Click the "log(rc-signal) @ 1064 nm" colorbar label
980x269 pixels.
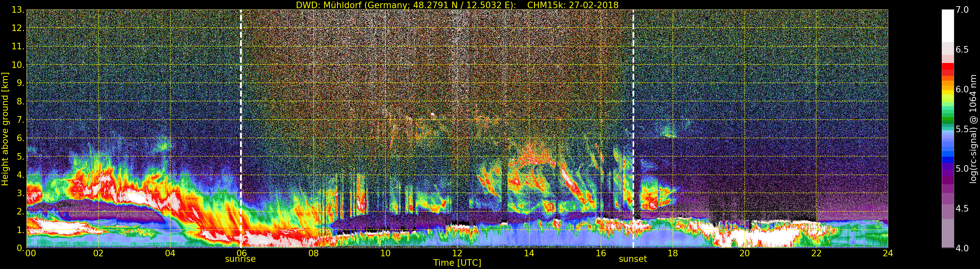tap(973, 129)
